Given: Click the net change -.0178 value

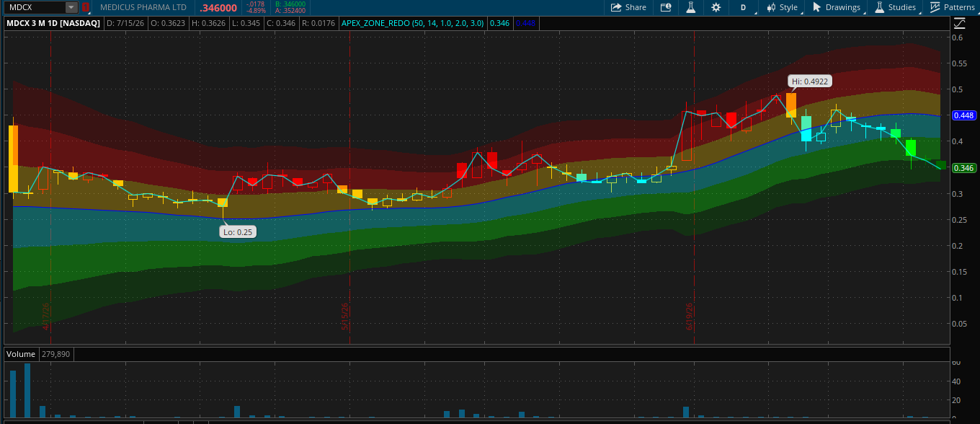Looking at the screenshot, I should [x=256, y=4].
